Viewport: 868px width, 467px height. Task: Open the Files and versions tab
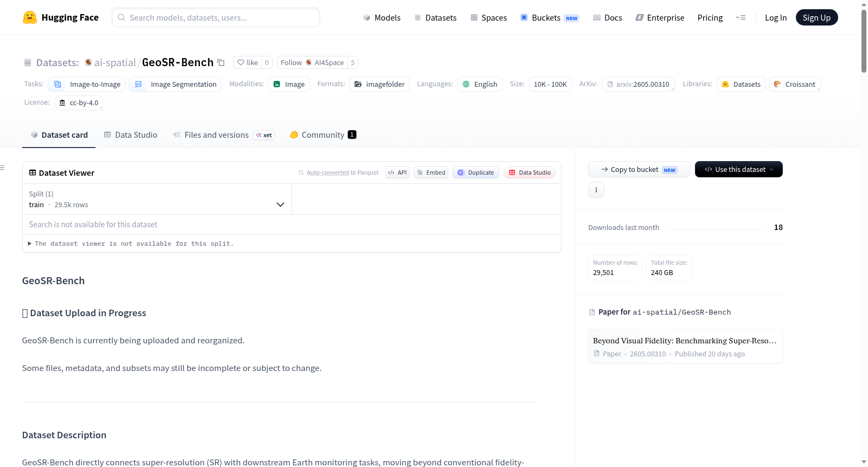point(223,135)
